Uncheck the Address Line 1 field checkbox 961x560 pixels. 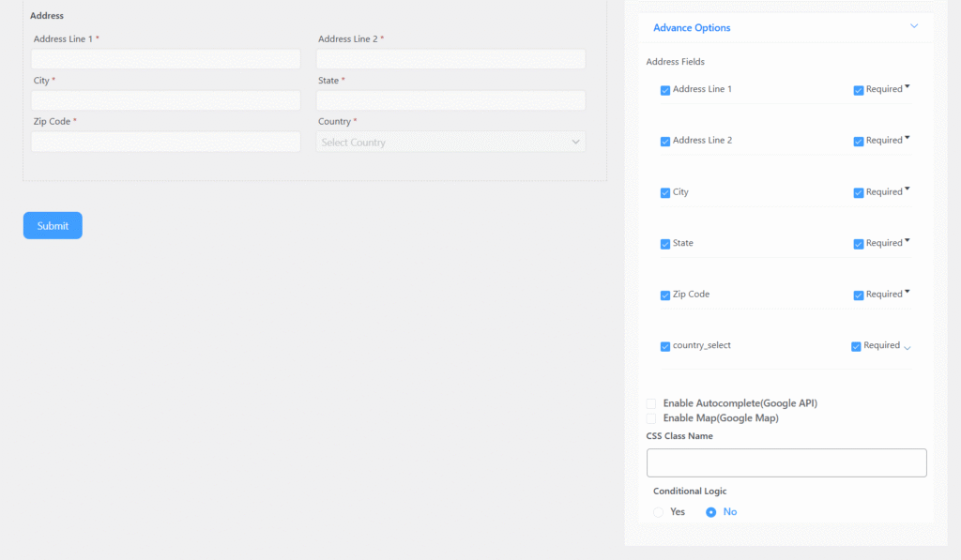(665, 90)
